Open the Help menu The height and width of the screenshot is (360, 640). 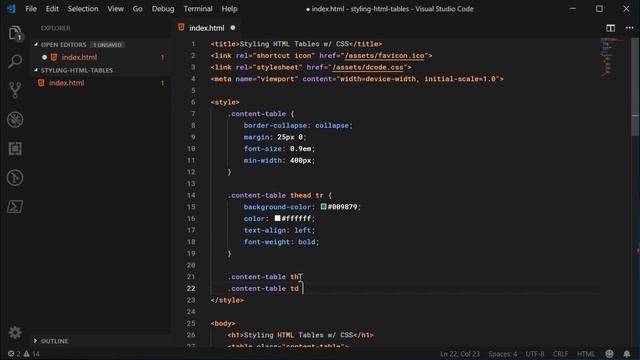click(229, 9)
